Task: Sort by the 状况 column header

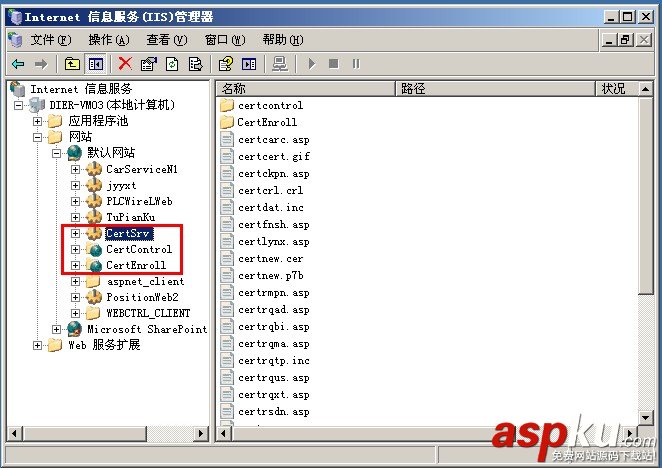Action: coord(616,89)
